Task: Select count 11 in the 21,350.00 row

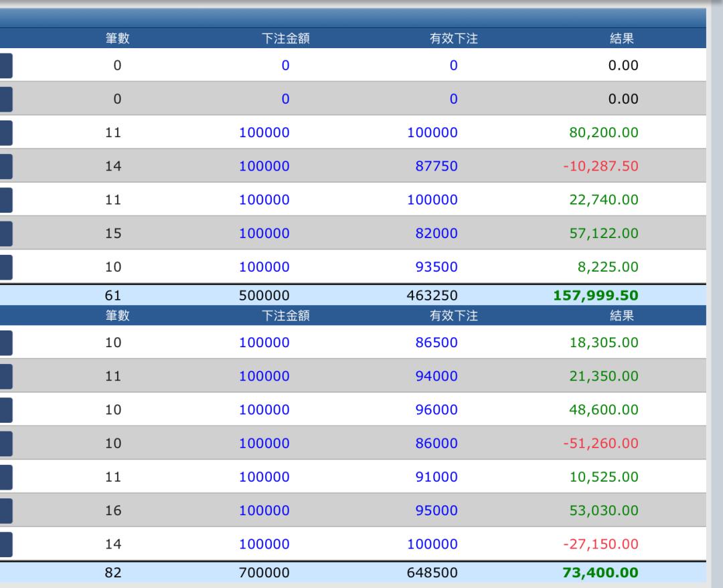Action: coord(113,376)
